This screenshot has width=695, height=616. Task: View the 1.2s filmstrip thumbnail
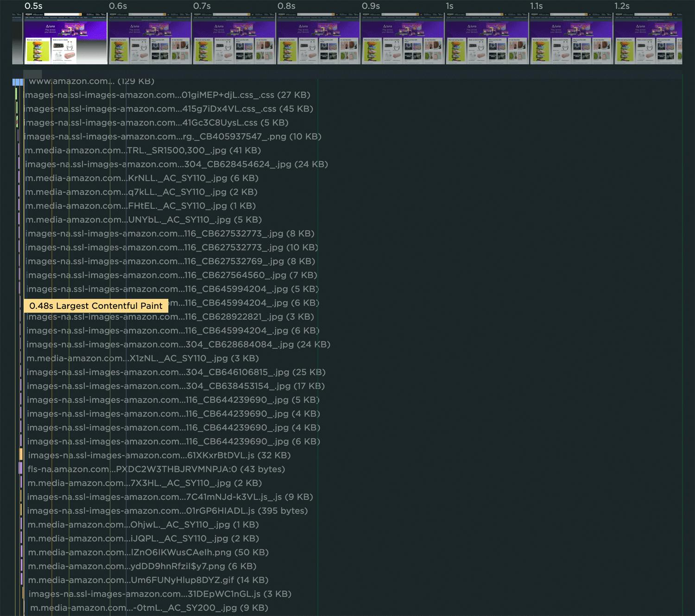[648, 39]
